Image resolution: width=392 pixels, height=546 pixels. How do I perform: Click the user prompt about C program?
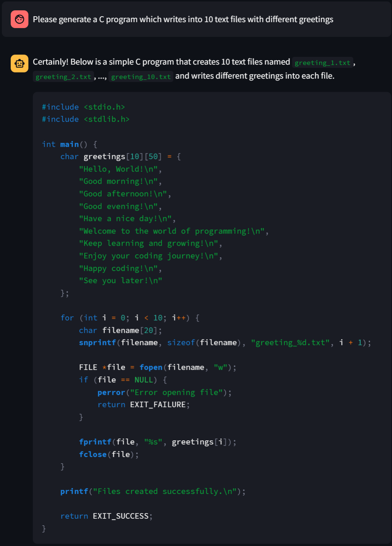click(183, 19)
